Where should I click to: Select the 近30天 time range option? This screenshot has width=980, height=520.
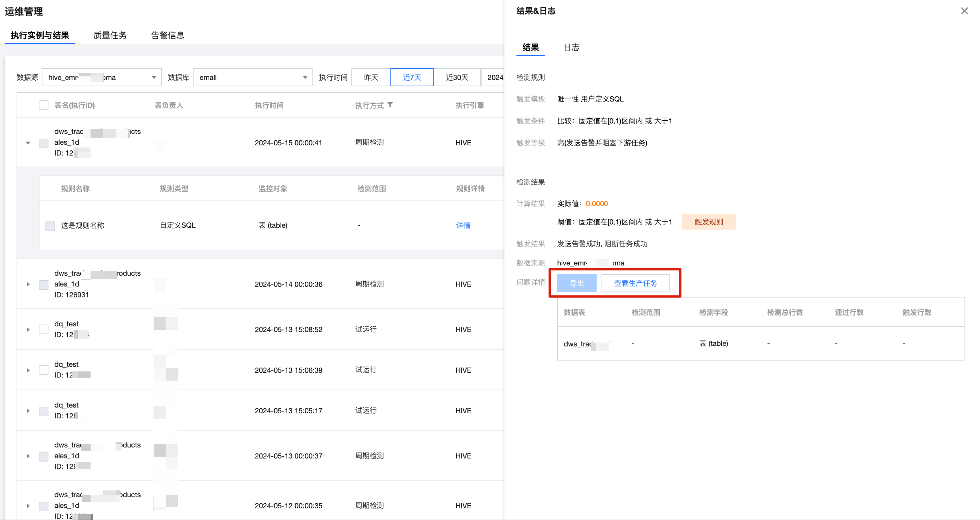[456, 77]
